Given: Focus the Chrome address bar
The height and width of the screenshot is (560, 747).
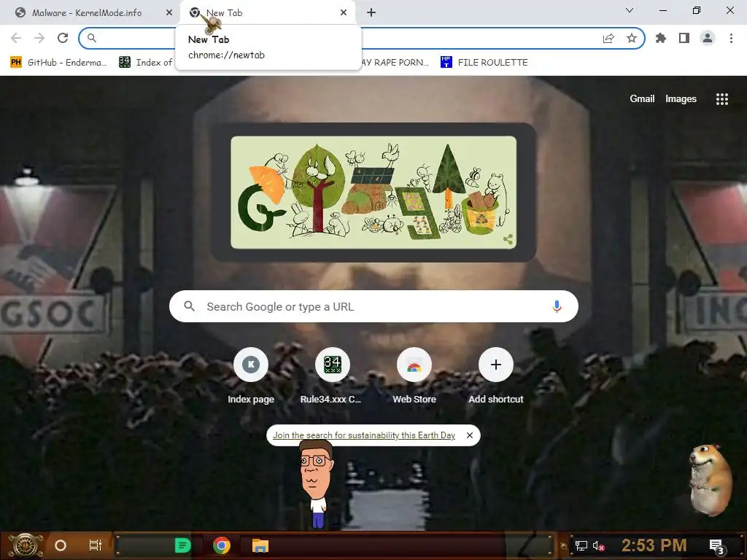Looking at the screenshot, I should (362, 38).
